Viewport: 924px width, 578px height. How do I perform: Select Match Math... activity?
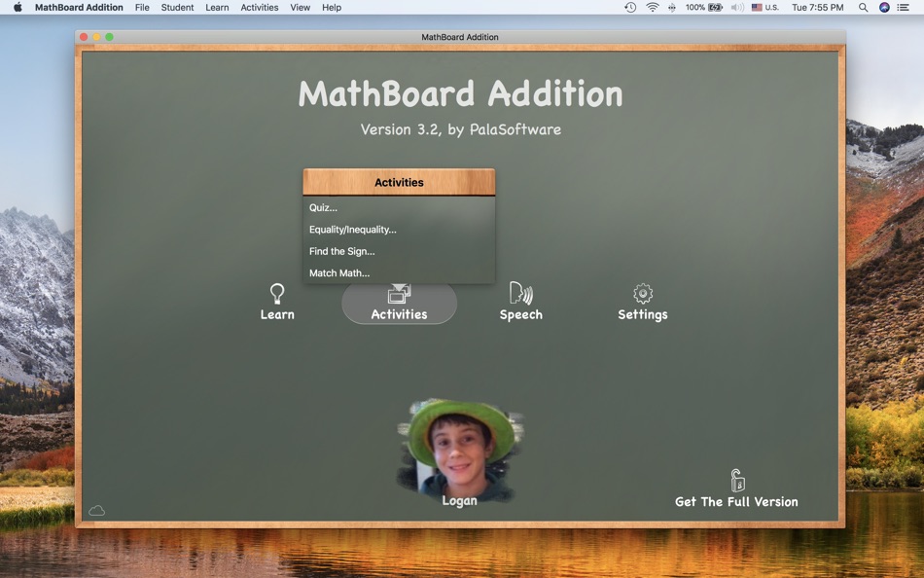(x=399, y=273)
